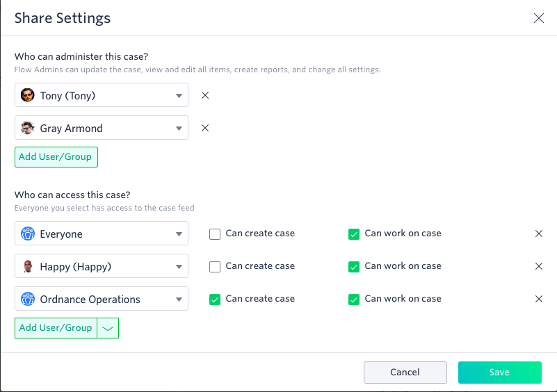The image size is (557, 392).
Task: Click the Everyone group avatar icon
Action: 28,234
